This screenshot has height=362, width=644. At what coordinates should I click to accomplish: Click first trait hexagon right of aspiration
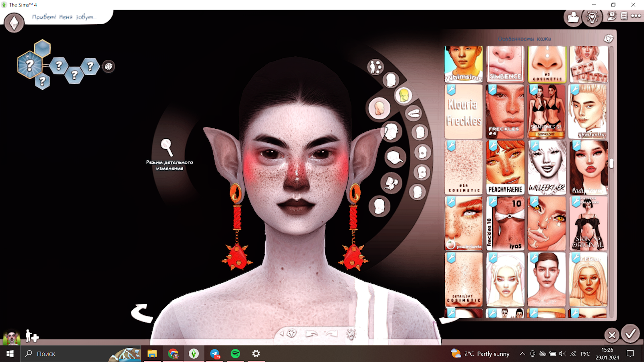click(59, 65)
